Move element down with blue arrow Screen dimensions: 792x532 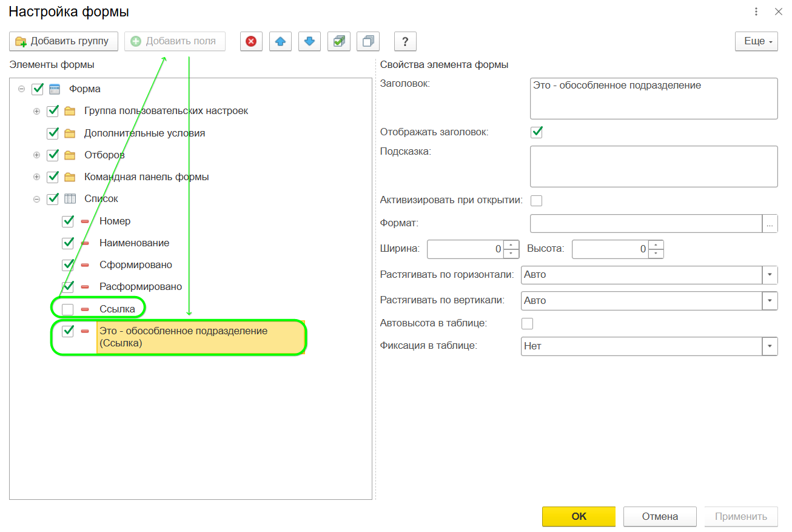pos(309,41)
